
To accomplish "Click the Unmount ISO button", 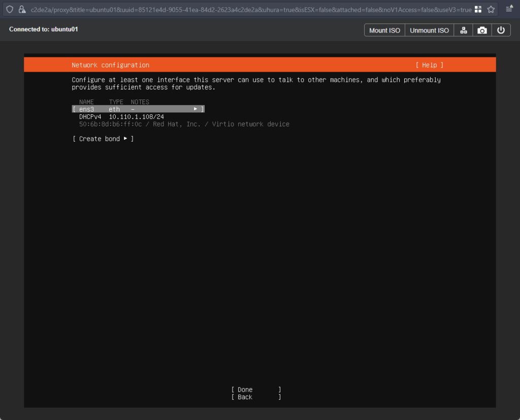I will point(429,30).
